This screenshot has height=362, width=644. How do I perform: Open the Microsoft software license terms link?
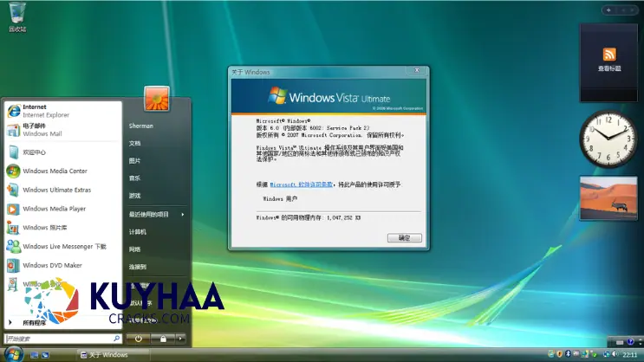(302, 184)
